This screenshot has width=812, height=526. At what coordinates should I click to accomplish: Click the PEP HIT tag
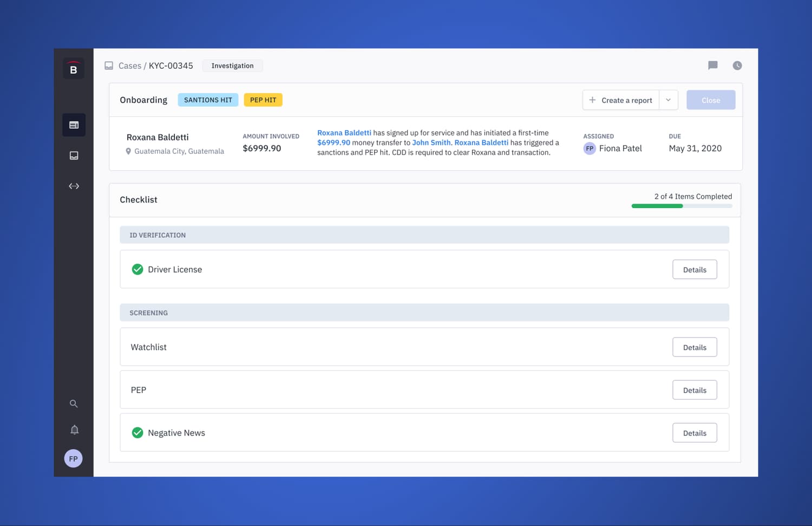(263, 100)
